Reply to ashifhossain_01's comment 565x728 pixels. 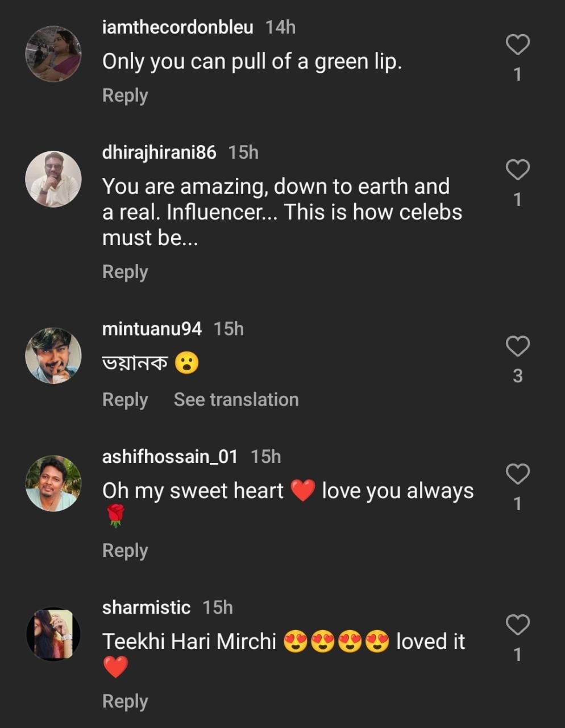[x=125, y=551]
